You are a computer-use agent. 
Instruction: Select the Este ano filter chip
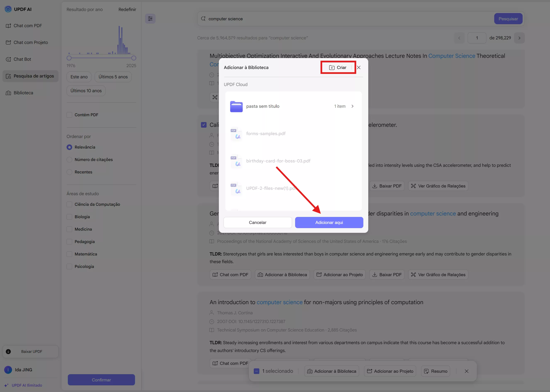click(x=79, y=77)
